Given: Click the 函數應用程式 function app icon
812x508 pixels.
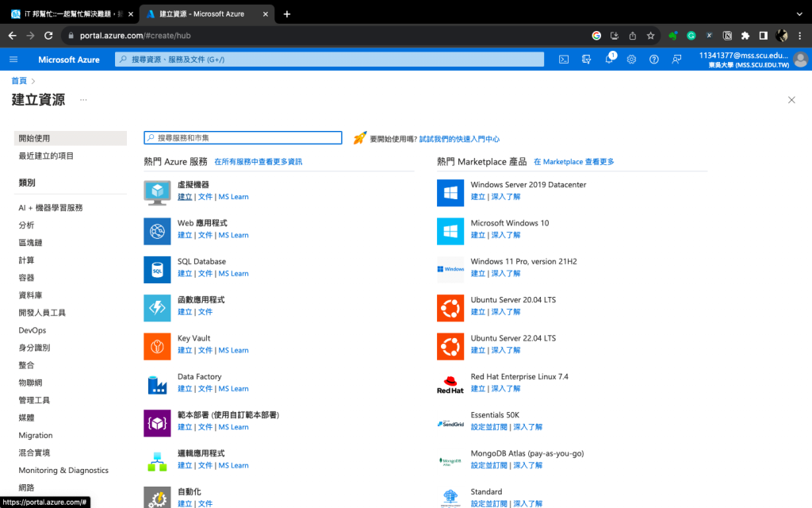Looking at the screenshot, I should pos(158,308).
